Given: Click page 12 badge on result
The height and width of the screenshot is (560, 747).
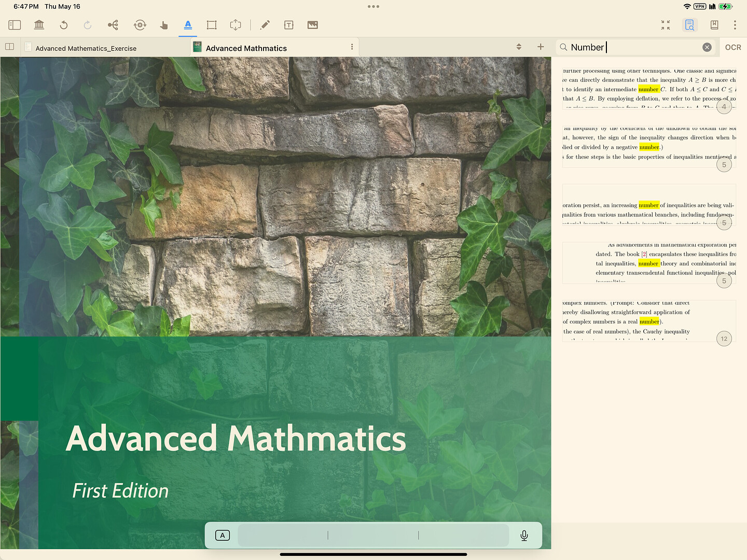Looking at the screenshot, I should (x=724, y=339).
